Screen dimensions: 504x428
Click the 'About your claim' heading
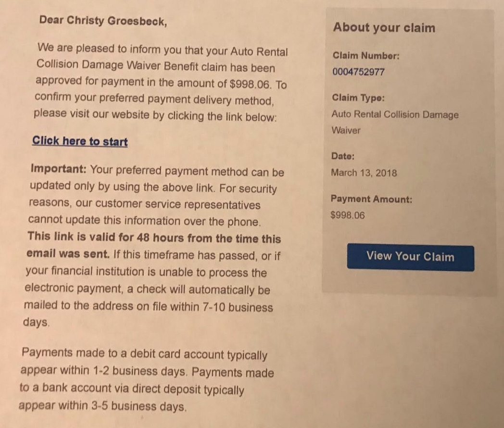click(384, 27)
